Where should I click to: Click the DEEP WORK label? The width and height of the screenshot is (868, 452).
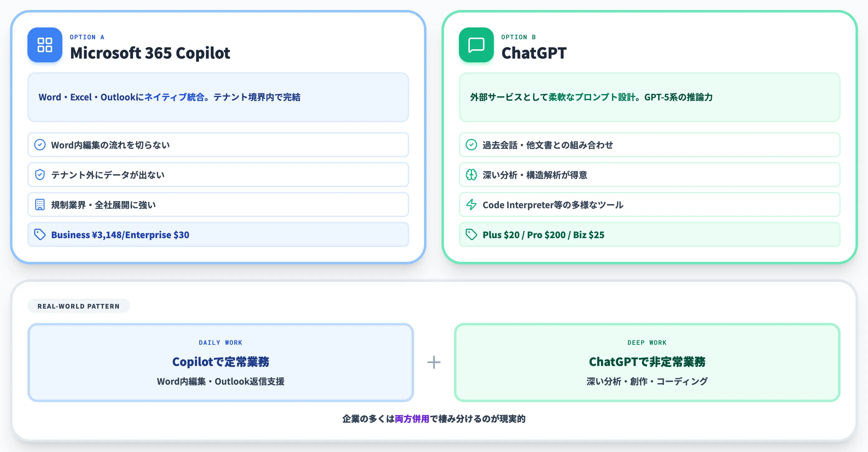pyautogui.click(x=647, y=343)
